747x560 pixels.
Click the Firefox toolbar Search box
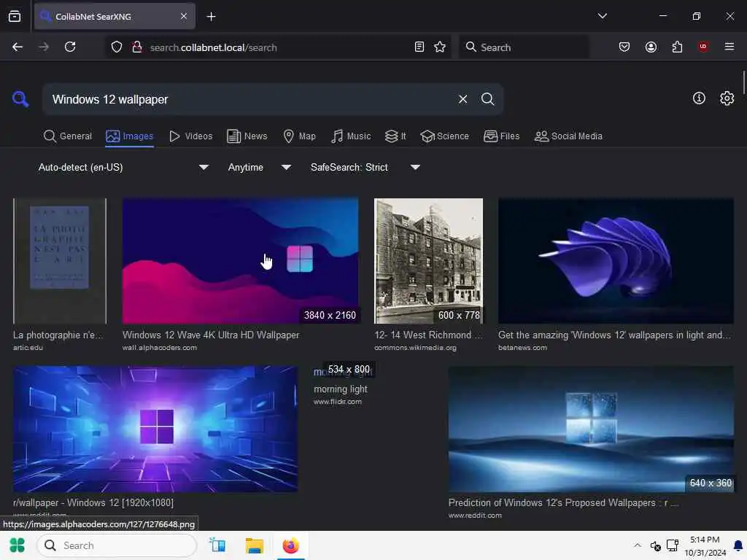pos(524,47)
